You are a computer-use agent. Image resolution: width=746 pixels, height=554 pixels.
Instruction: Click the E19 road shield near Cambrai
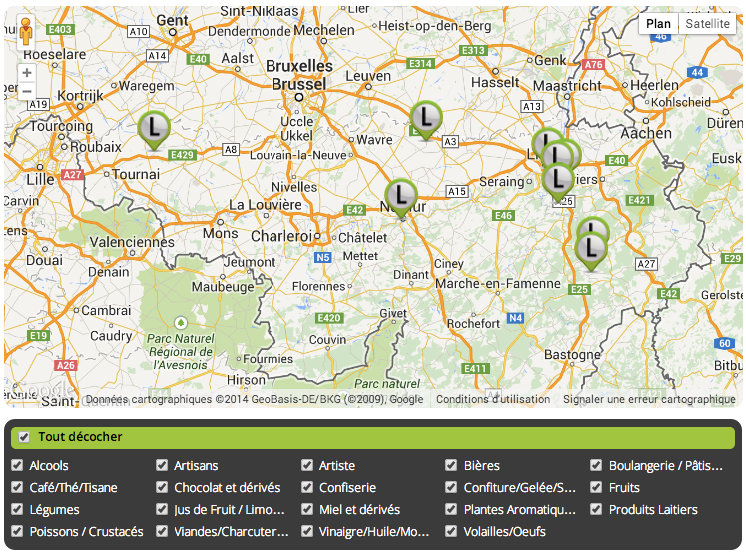[x=39, y=336]
